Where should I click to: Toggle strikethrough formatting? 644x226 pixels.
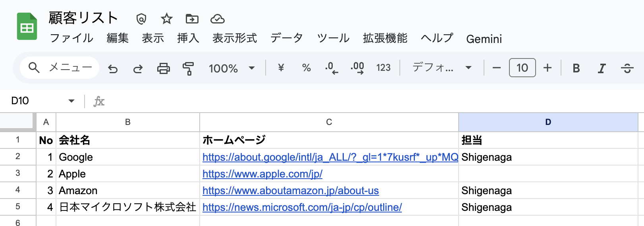[627, 68]
